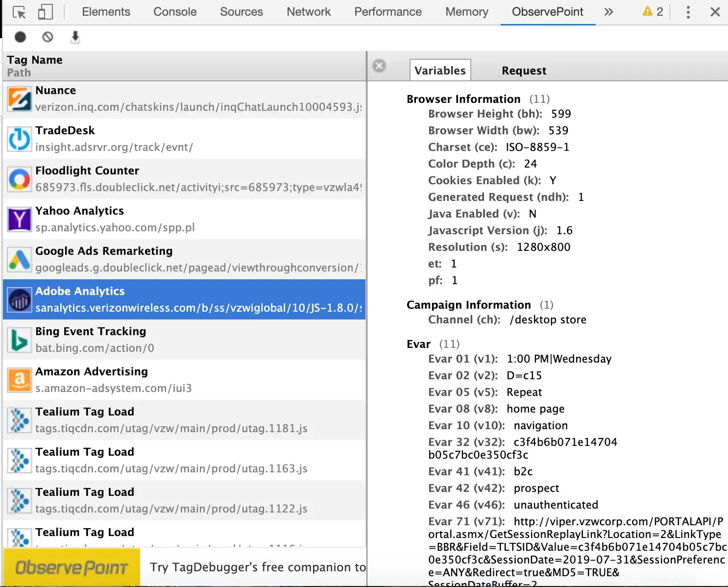Click the ObservePoint logo banner
The height and width of the screenshot is (587, 728).
(72, 567)
